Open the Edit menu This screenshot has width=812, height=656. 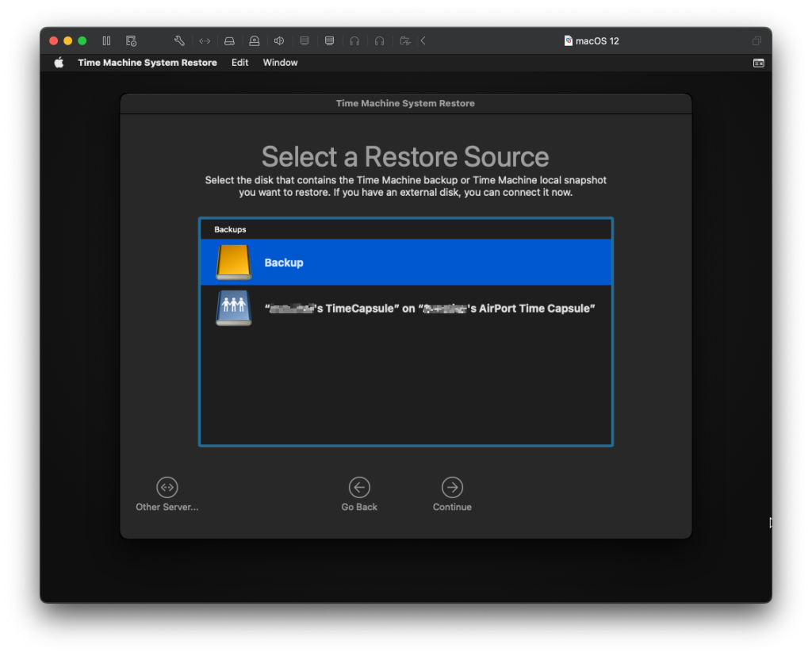[x=239, y=63]
